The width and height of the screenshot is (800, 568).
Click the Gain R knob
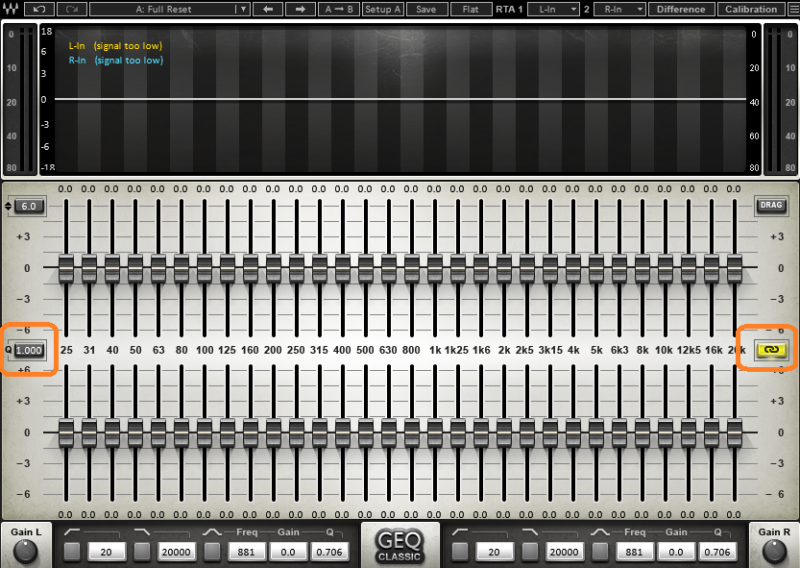(773, 552)
